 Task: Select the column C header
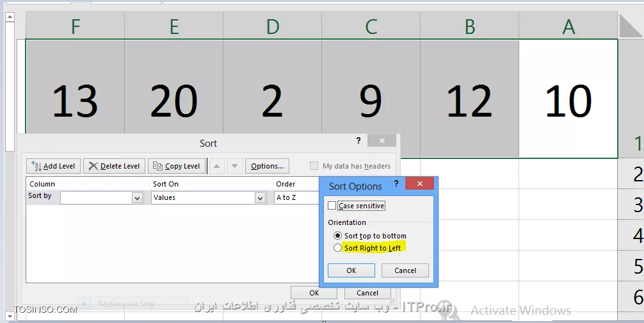(371, 27)
